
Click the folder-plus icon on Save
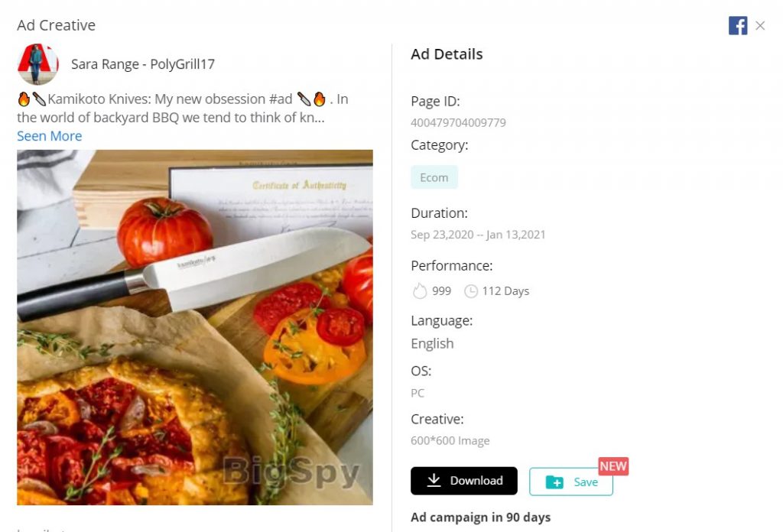click(x=554, y=482)
